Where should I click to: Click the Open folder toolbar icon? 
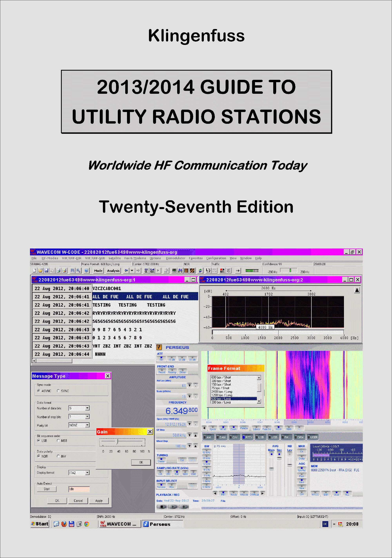[40, 270]
